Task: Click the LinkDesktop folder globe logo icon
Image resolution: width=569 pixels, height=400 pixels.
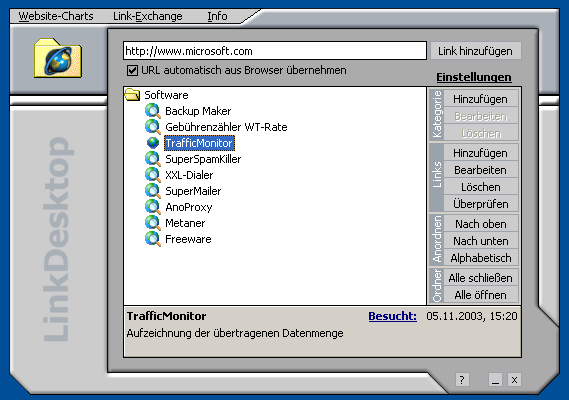Action: pos(58,58)
